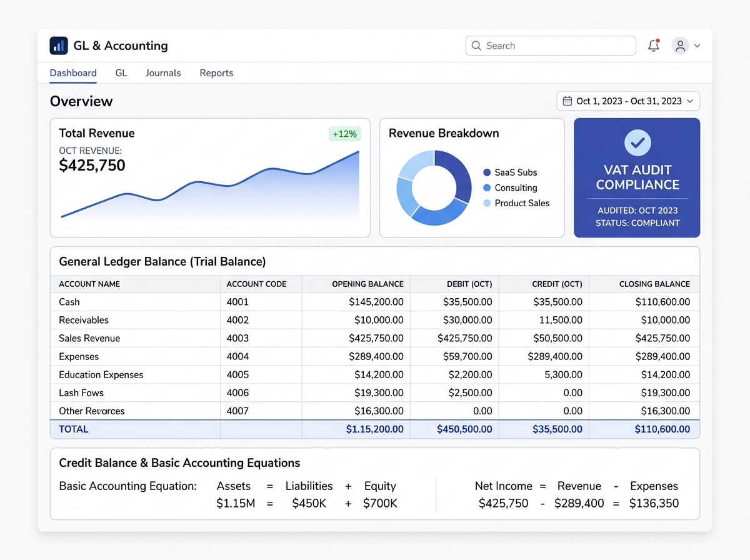The width and height of the screenshot is (750, 560).
Task: Click Cash opening balance $145,200.00
Action: click(376, 302)
